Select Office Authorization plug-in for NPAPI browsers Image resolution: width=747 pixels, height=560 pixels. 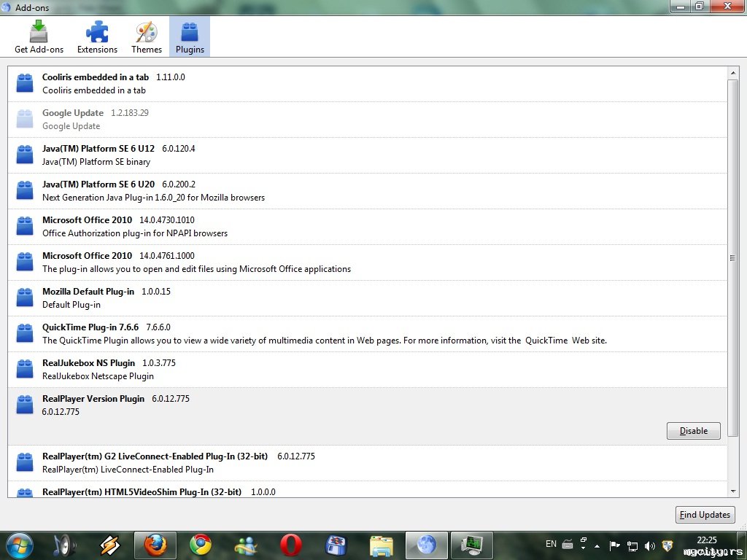[x=135, y=233]
